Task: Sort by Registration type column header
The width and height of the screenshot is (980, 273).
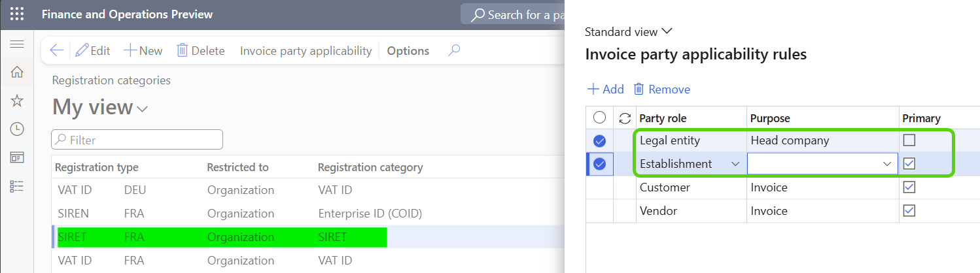Action: (96, 167)
